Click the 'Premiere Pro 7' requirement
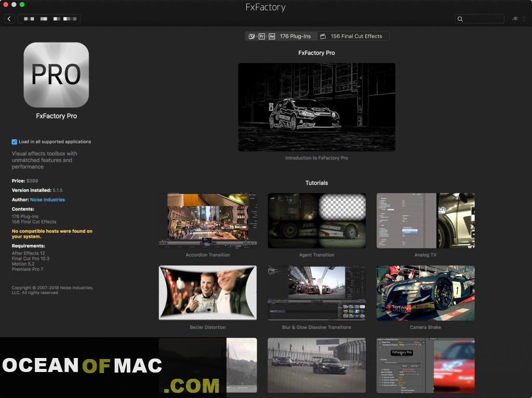 pyautogui.click(x=28, y=270)
